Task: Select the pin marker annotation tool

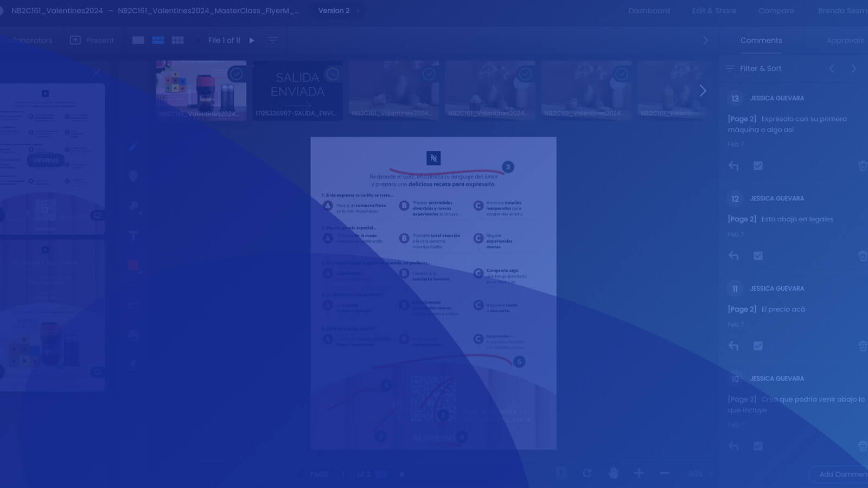Action: 133,176
